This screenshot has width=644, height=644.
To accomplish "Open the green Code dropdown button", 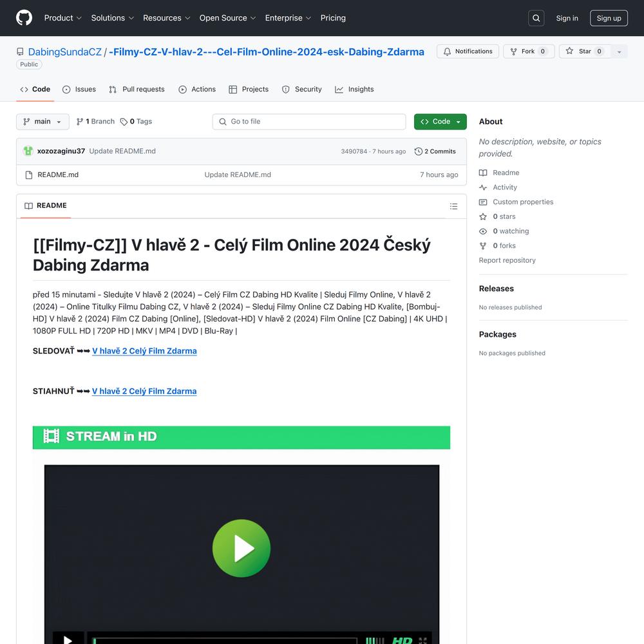I will point(440,122).
